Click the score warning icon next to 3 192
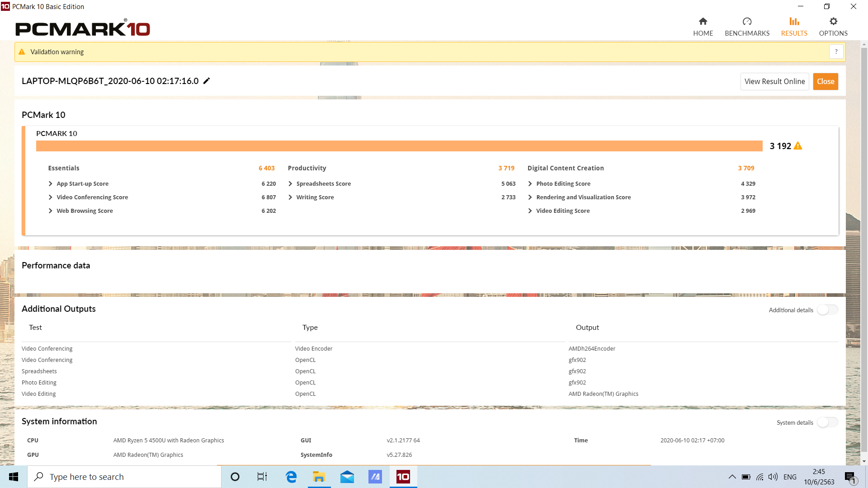Screen dimensions: 868x488 pyautogui.click(x=798, y=146)
